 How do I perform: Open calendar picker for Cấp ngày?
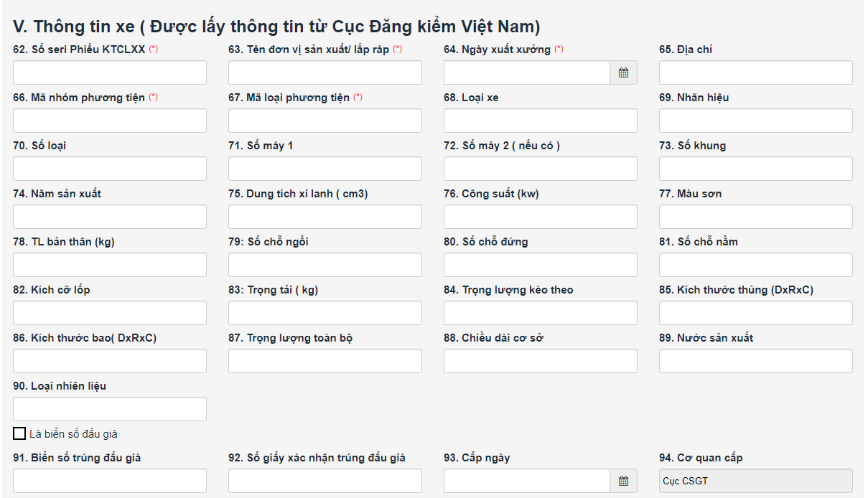click(623, 481)
